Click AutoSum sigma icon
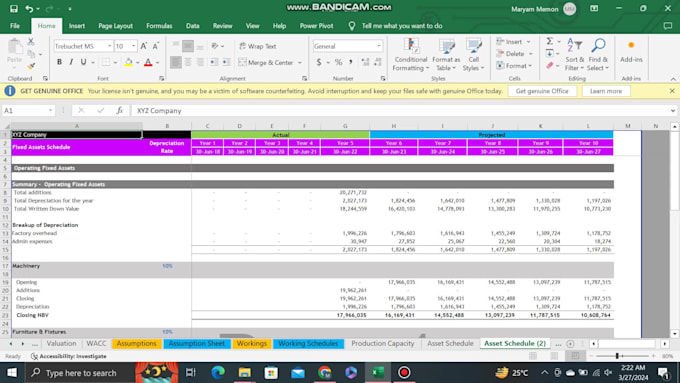This screenshot has height=383, width=680. click(x=549, y=41)
